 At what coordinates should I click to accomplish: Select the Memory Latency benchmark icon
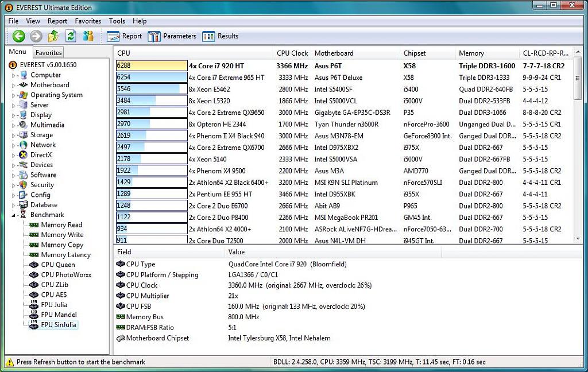[34, 255]
